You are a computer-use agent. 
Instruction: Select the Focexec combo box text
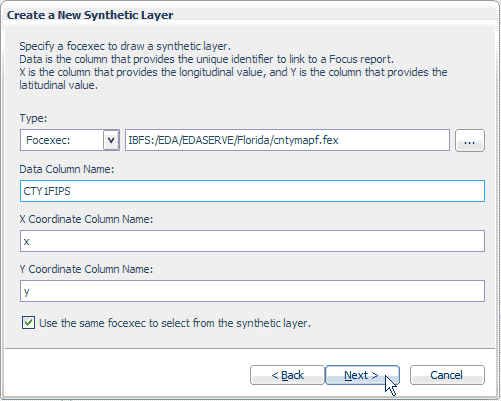(x=48, y=140)
